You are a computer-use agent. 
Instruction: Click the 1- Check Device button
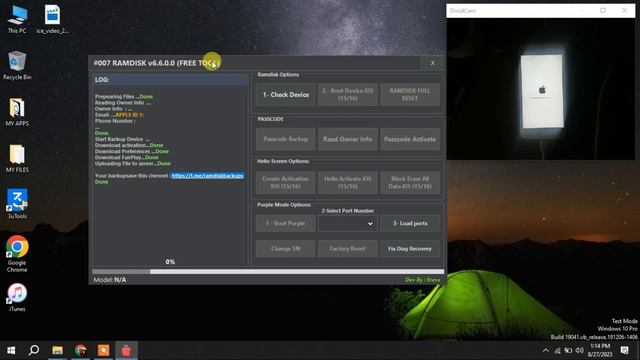(x=286, y=95)
